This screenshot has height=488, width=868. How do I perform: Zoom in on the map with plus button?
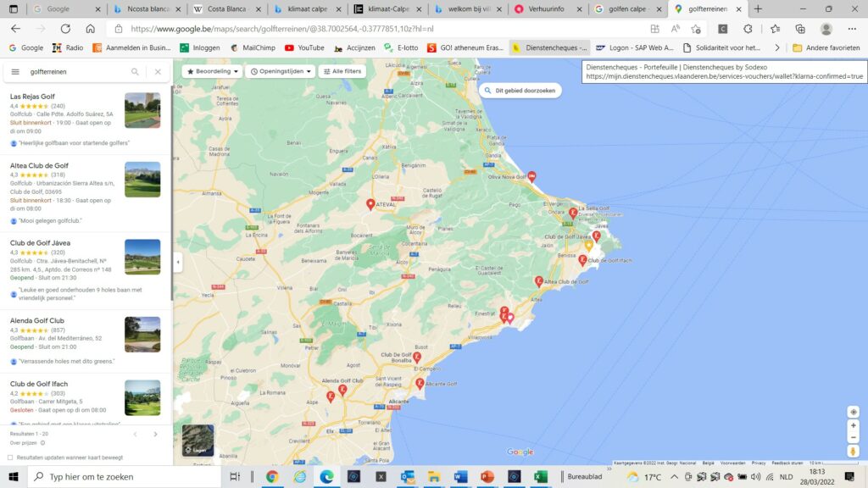[x=854, y=425]
